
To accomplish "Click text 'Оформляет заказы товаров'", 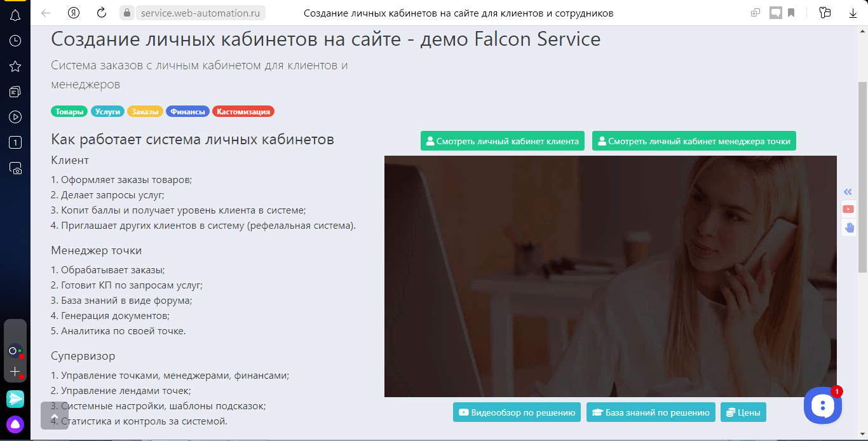I will click(x=125, y=180).
